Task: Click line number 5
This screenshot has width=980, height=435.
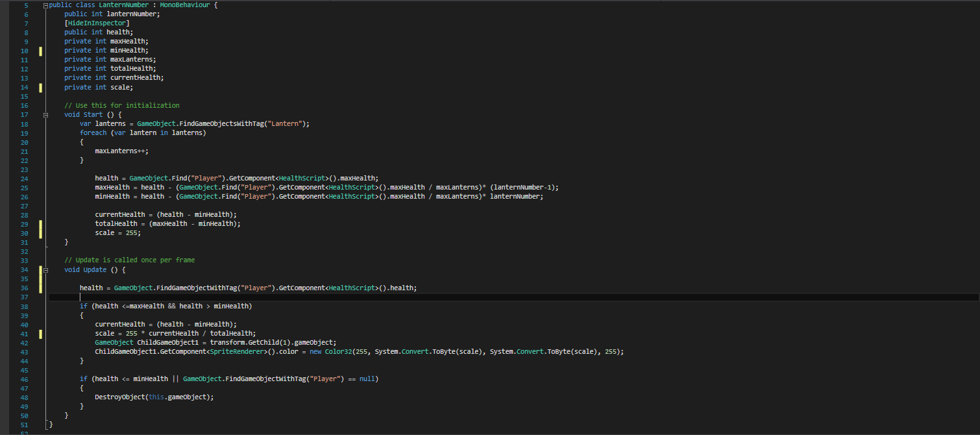Action: [x=25, y=4]
